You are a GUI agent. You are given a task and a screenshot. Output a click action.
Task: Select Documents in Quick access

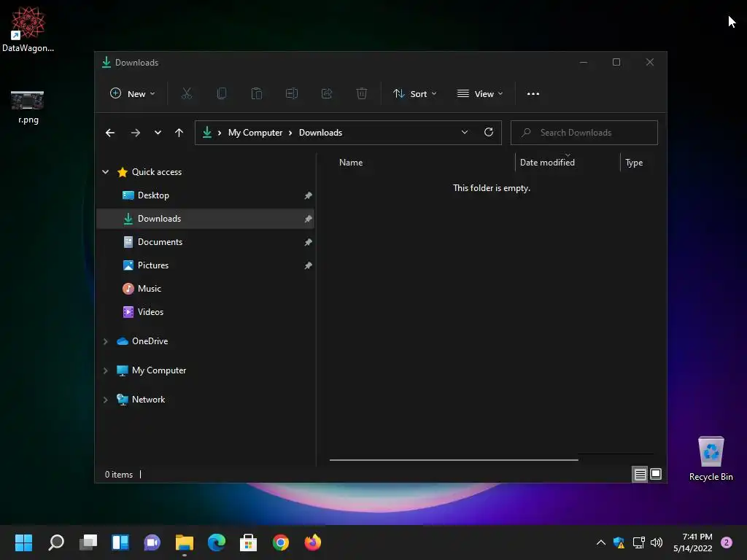pyautogui.click(x=205, y=242)
